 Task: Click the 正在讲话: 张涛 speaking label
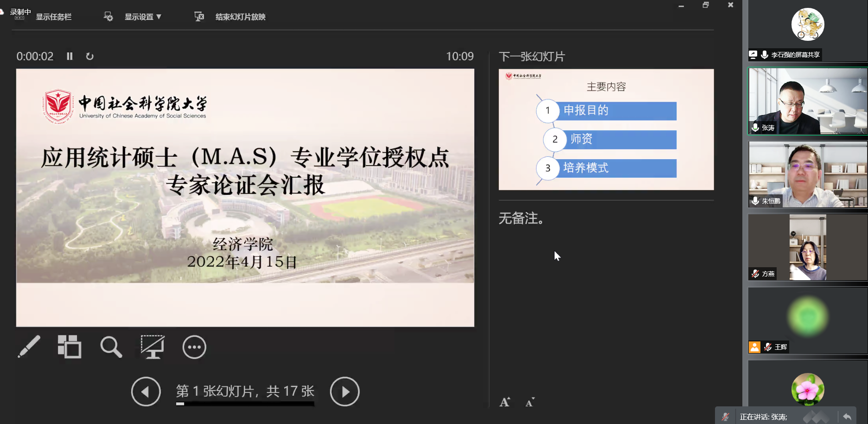point(763,417)
